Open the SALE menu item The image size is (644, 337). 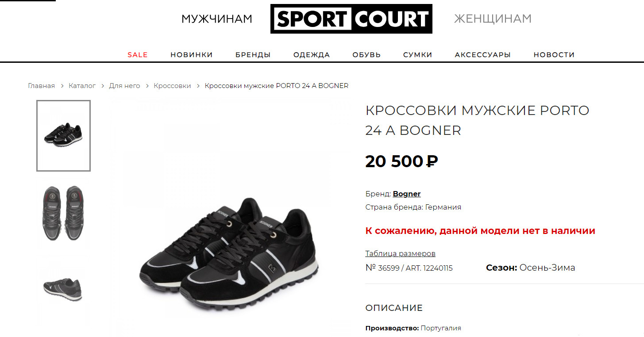point(138,55)
